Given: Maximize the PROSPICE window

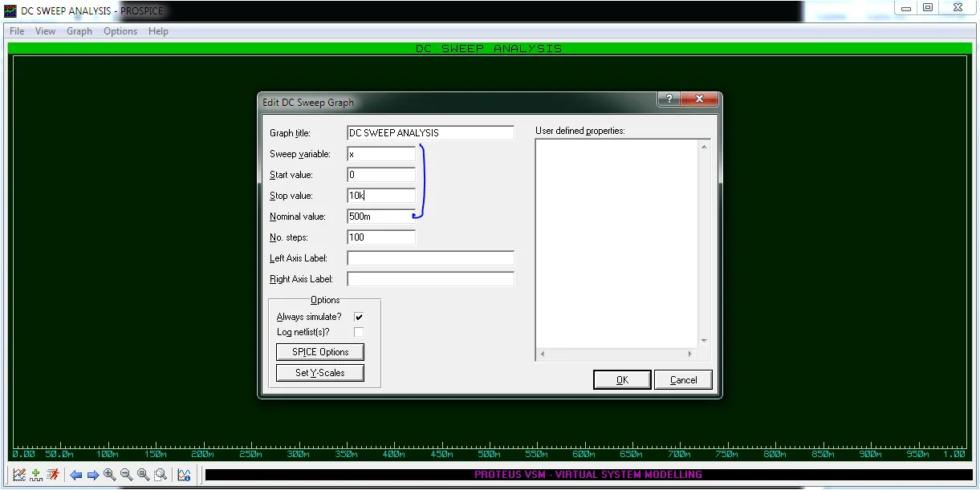Looking at the screenshot, I should click(x=928, y=7).
